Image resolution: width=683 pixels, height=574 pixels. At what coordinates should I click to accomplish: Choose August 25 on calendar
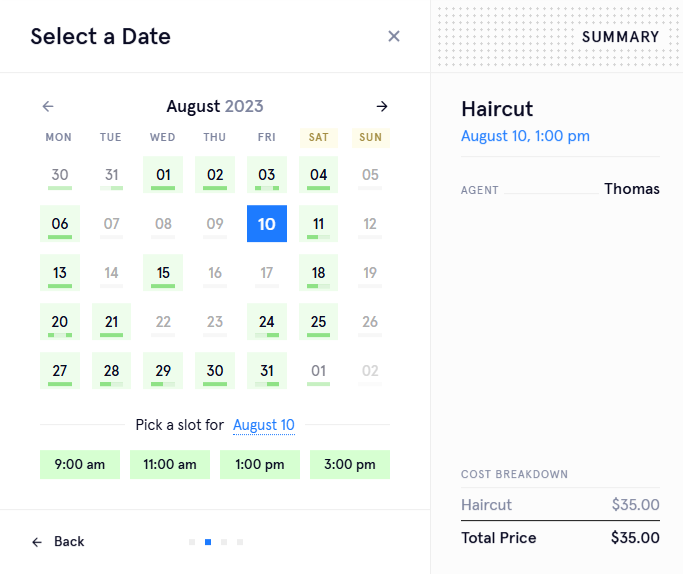pos(319,322)
